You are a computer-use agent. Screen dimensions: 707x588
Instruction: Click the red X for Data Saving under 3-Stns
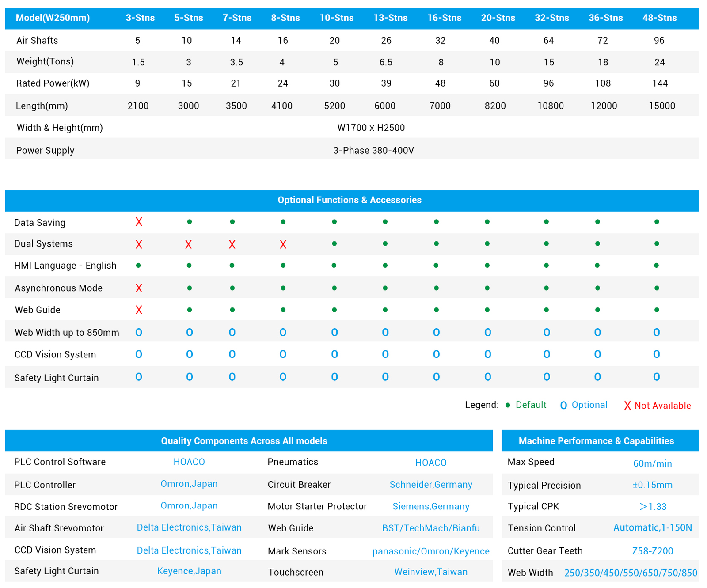[139, 222]
